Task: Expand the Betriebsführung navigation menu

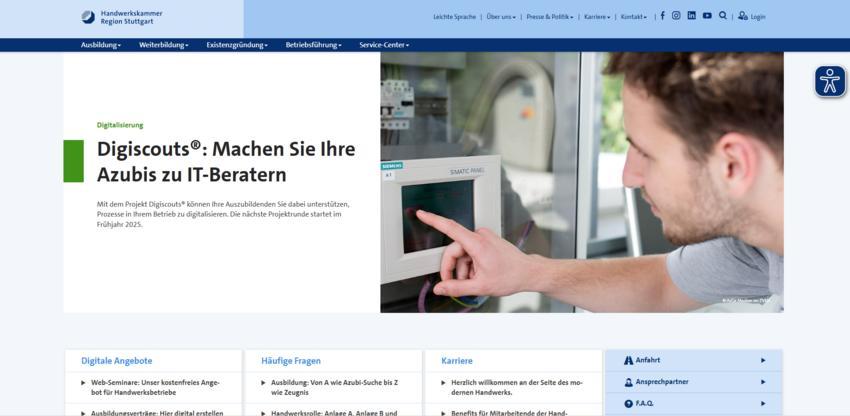Action: [x=313, y=45]
